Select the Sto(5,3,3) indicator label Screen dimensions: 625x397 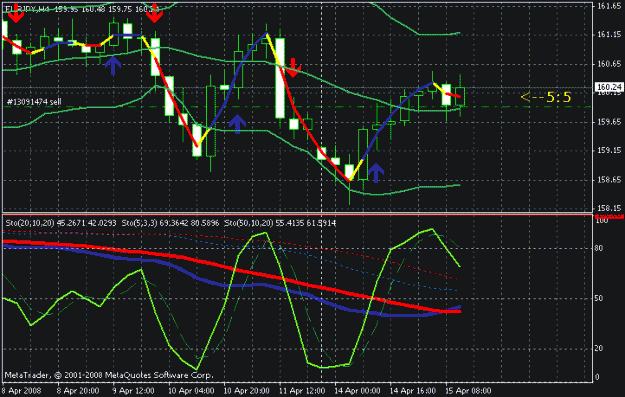coord(170,223)
